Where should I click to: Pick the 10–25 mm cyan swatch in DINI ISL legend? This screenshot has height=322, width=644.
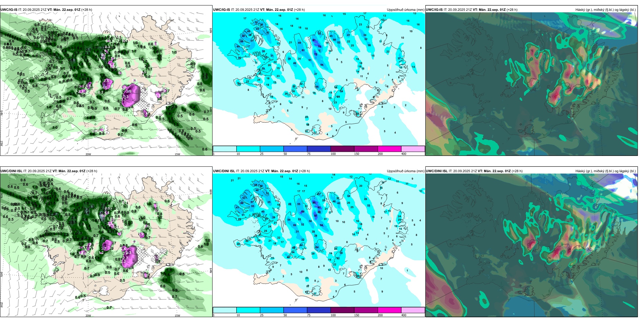(248, 310)
